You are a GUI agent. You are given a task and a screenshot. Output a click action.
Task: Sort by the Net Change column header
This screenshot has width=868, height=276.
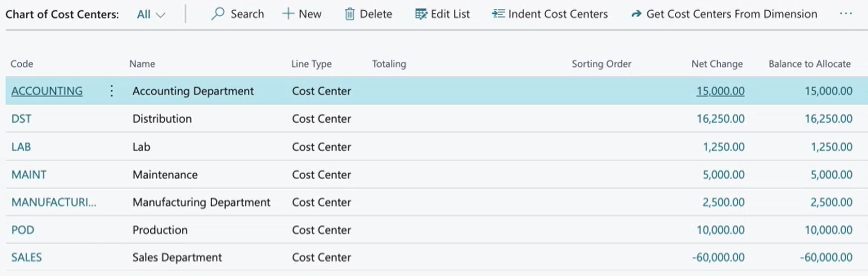pos(717,64)
